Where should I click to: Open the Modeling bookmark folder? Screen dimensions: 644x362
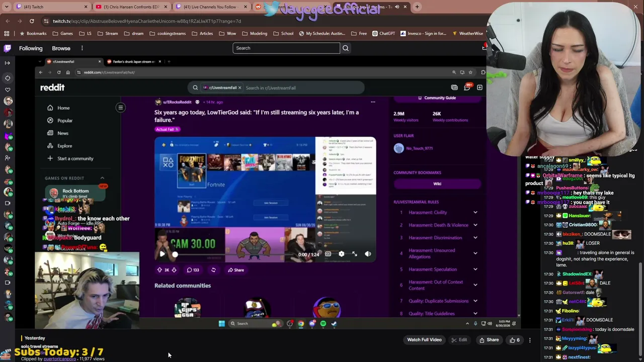pyautogui.click(x=255, y=34)
